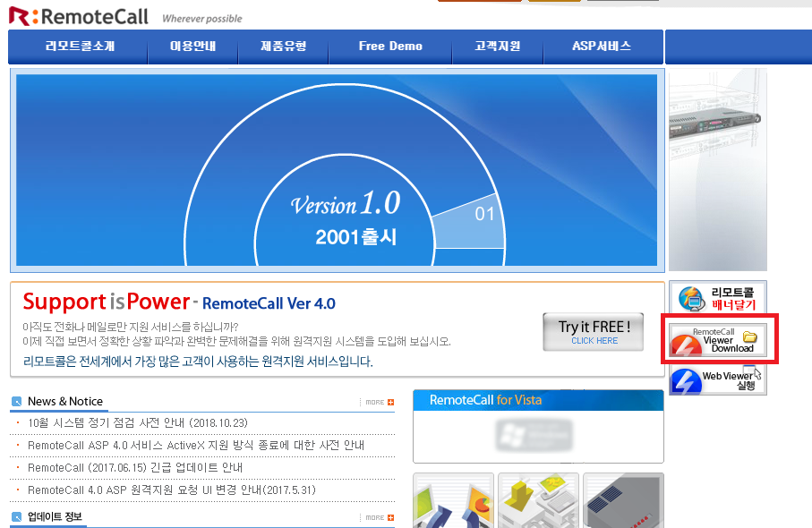The width and height of the screenshot is (812, 528).
Task: Open the yellow download arrow thumbnail
Action: (539, 500)
